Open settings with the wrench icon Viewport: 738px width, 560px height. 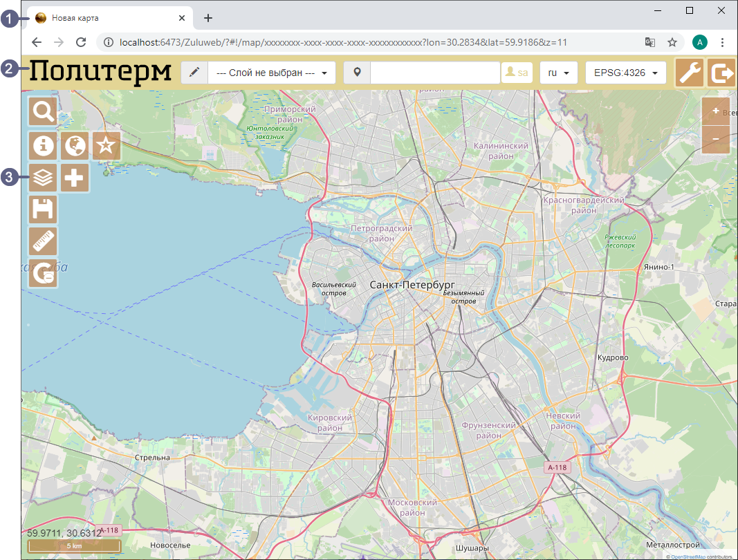click(x=689, y=73)
